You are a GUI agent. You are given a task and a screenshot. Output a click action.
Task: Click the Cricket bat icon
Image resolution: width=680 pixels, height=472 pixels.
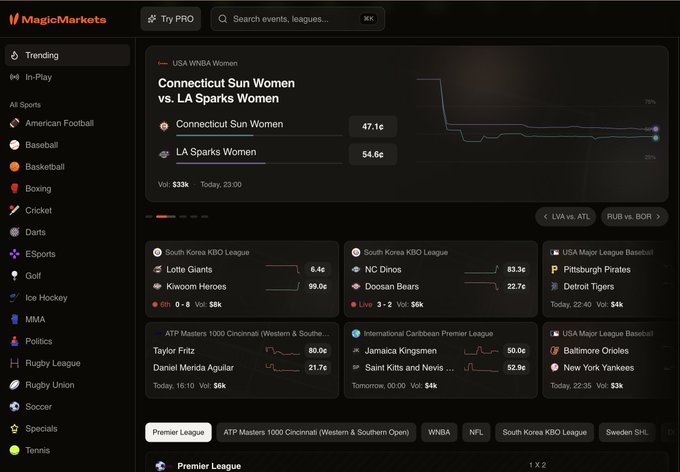(x=14, y=210)
